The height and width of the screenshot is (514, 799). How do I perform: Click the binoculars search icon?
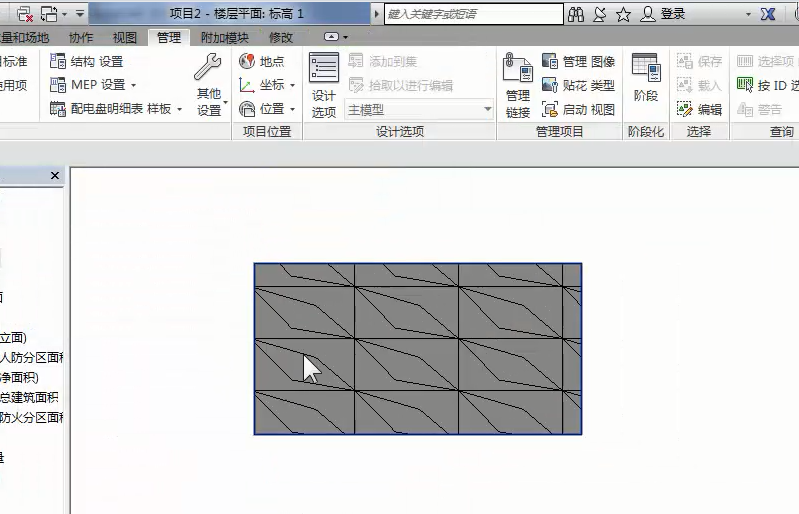click(576, 14)
